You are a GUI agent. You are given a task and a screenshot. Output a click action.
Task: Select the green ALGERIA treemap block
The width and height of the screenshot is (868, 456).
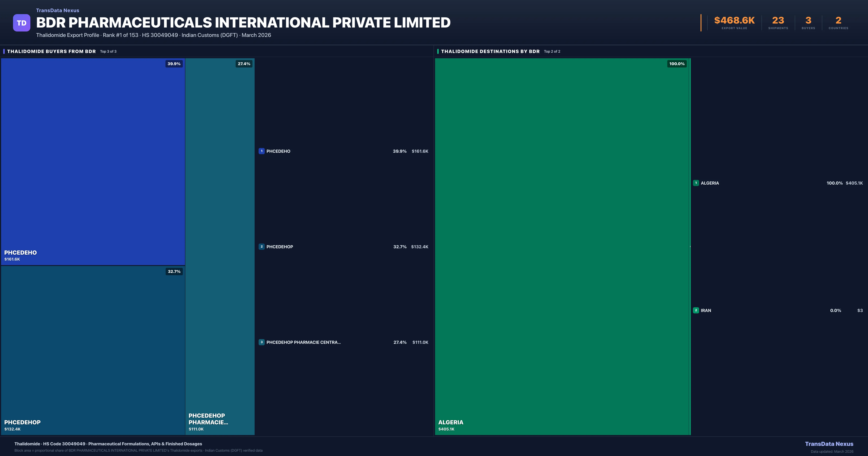click(562, 246)
